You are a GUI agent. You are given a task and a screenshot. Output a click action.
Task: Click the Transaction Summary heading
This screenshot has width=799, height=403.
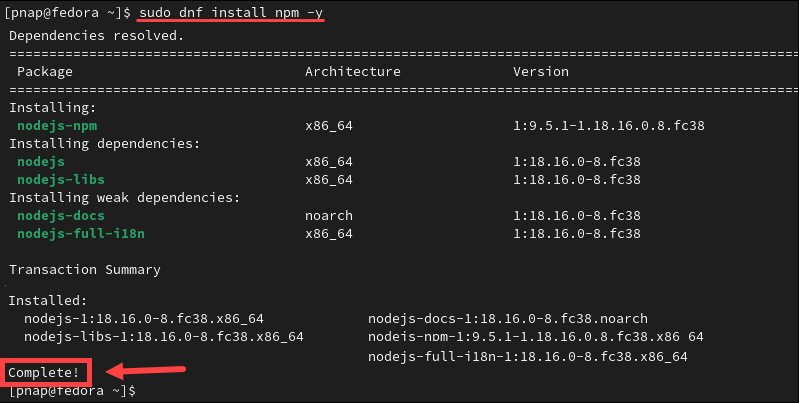click(x=85, y=270)
